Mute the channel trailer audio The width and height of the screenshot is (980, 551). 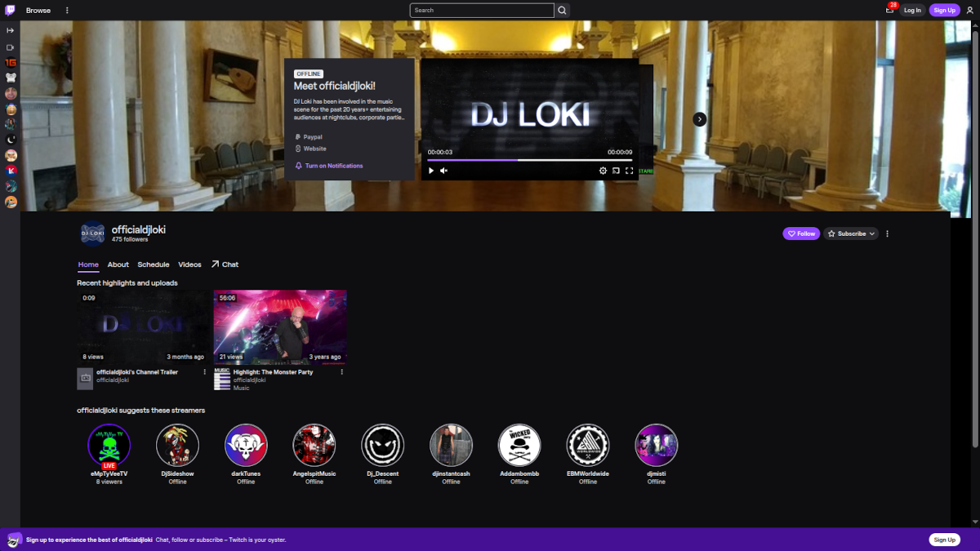click(443, 171)
